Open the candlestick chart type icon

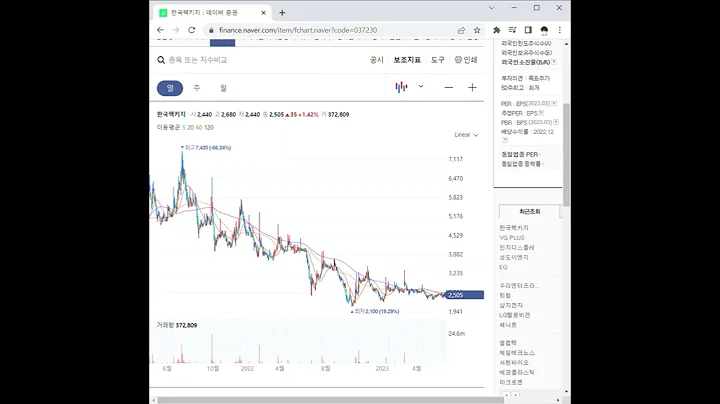[x=401, y=87]
